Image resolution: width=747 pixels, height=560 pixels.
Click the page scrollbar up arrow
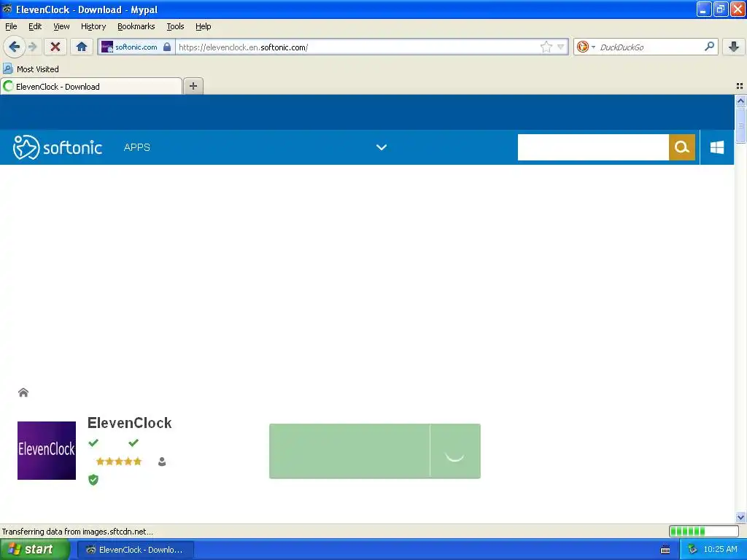click(740, 101)
